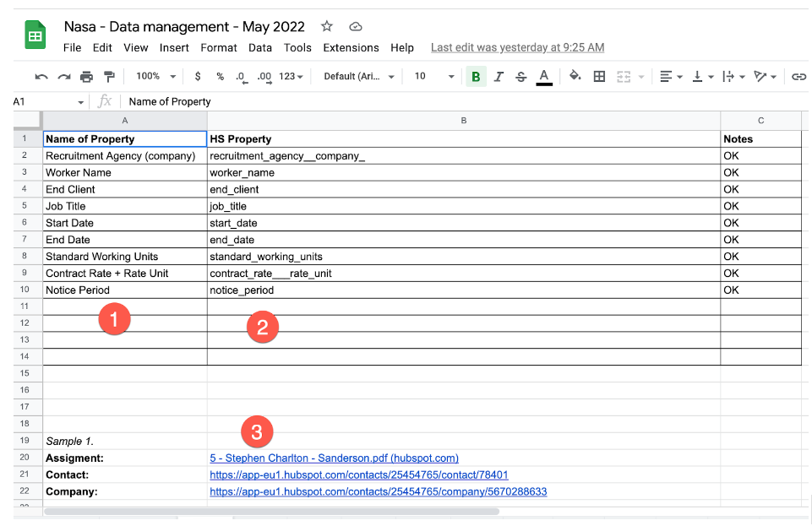Open the text color picker
The width and height of the screenshot is (812, 526).
click(x=544, y=77)
